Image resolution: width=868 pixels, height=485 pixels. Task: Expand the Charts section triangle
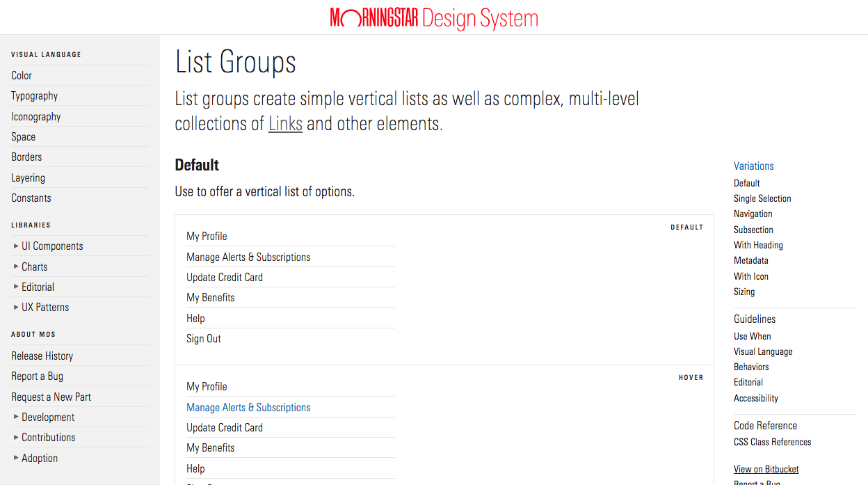click(x=16, y=267)
